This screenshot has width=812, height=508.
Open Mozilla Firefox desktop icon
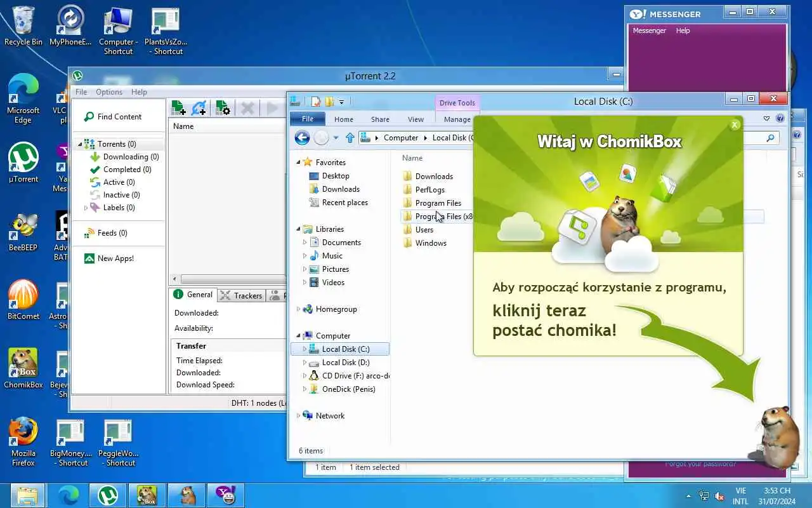tap(23, 441)
